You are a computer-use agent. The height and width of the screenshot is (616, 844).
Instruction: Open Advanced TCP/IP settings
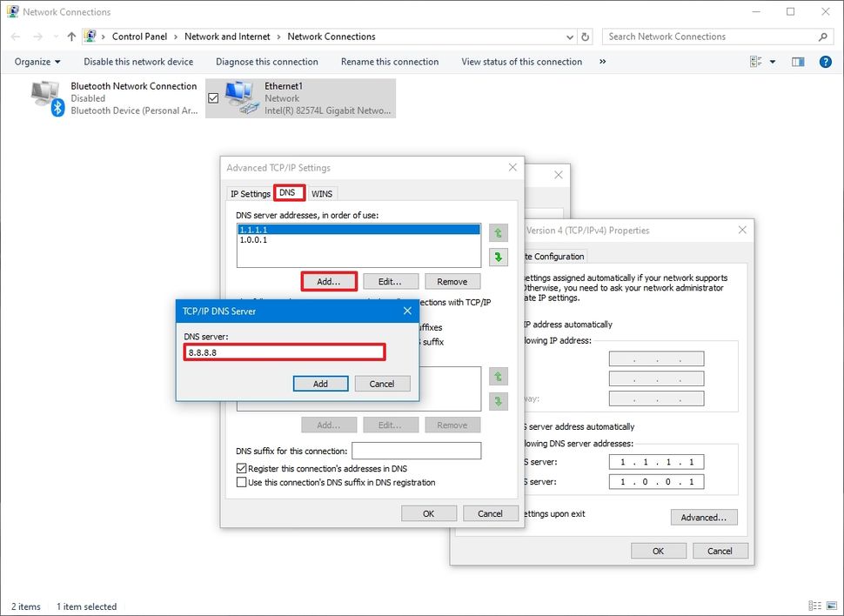(x=704, y=517)
